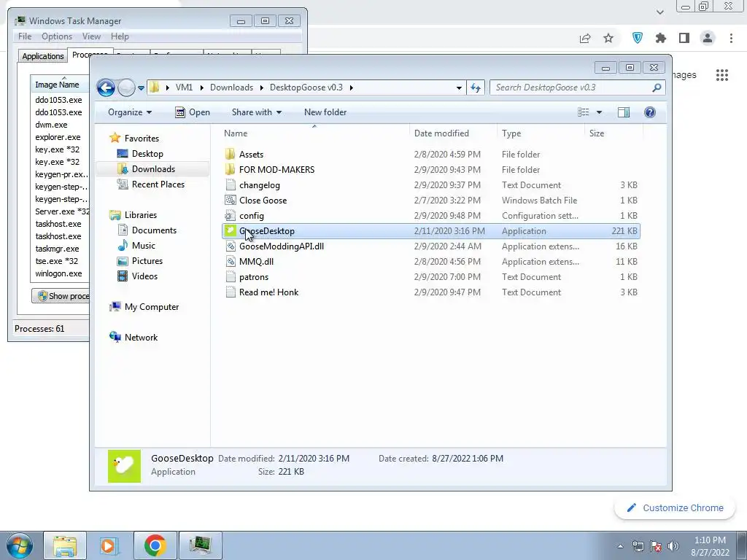Open Task Manager View menu

pyautogui.click(x=91, y=36)
